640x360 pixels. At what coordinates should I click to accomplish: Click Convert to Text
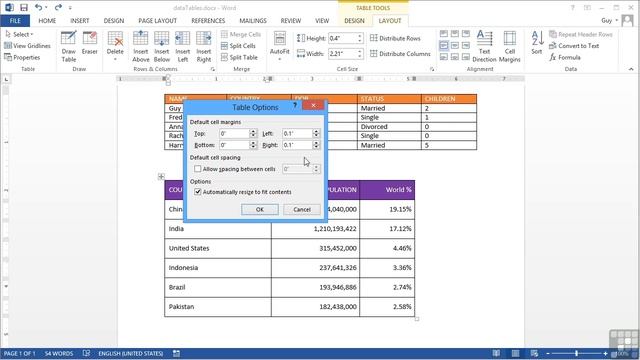click(x=574, y=46)
